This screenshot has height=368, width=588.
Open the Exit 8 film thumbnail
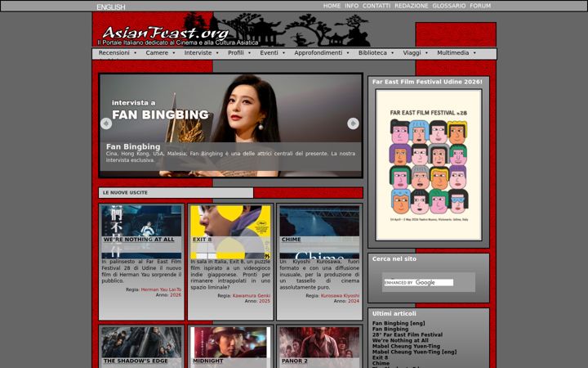click(230, 231)
